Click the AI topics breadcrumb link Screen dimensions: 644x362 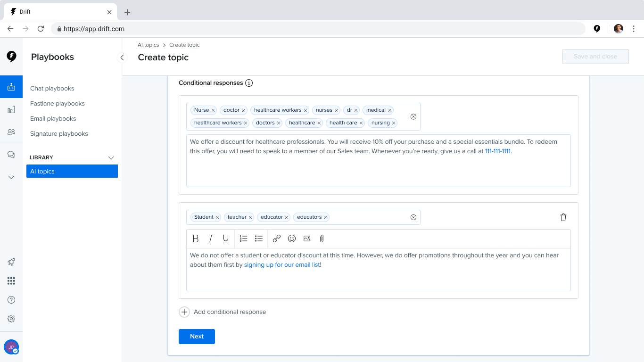pos(149,45)
